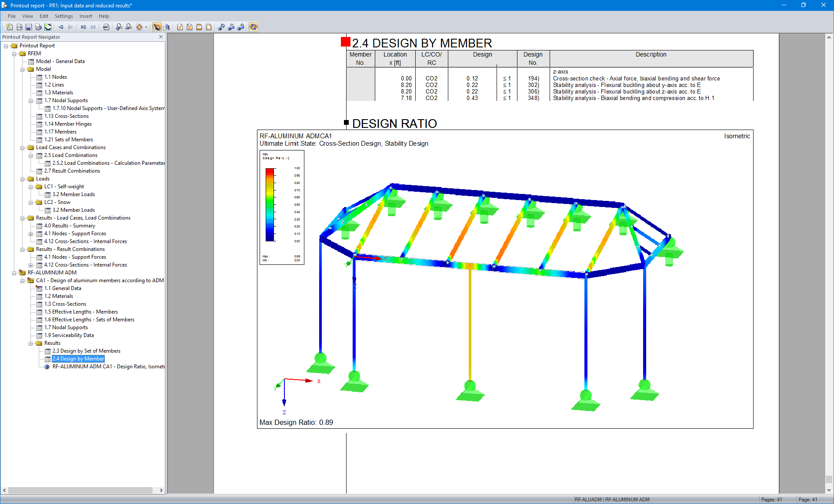Click the save report disk icon
834x504 pixels.
[29, 27]
